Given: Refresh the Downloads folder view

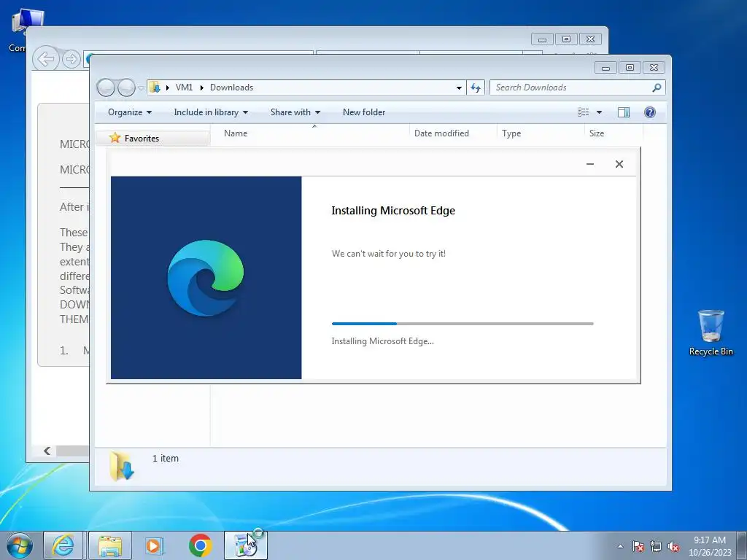Looking at the screenshot, I should tap(476, 87).
